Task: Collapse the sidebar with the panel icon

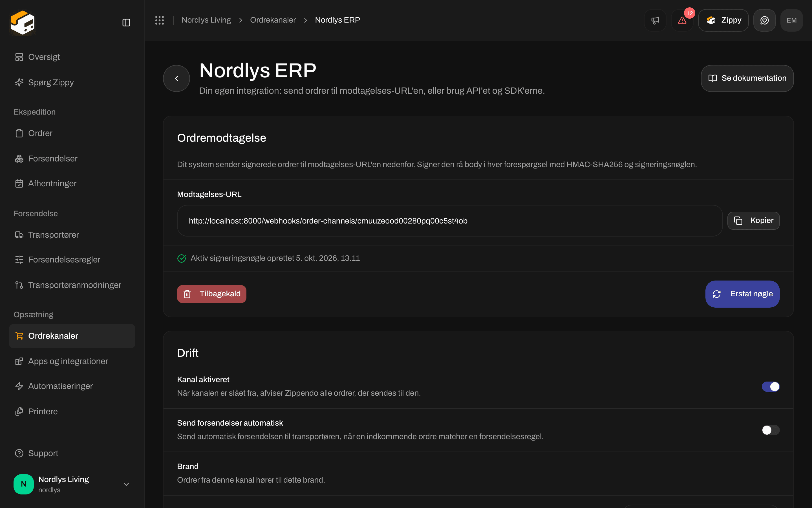Action: coord(126,23)
